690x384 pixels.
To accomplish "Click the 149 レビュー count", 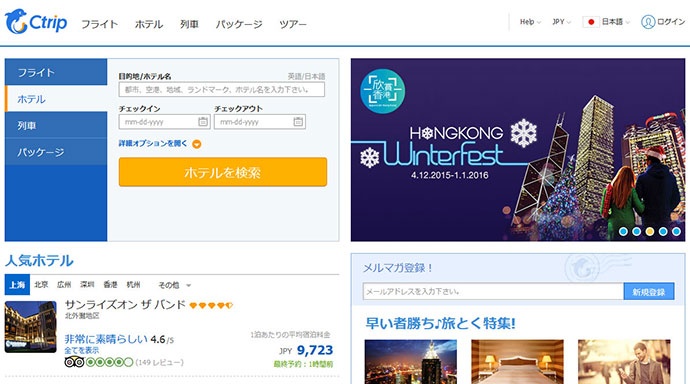I will pyautogui.click(x=159, y=362).
